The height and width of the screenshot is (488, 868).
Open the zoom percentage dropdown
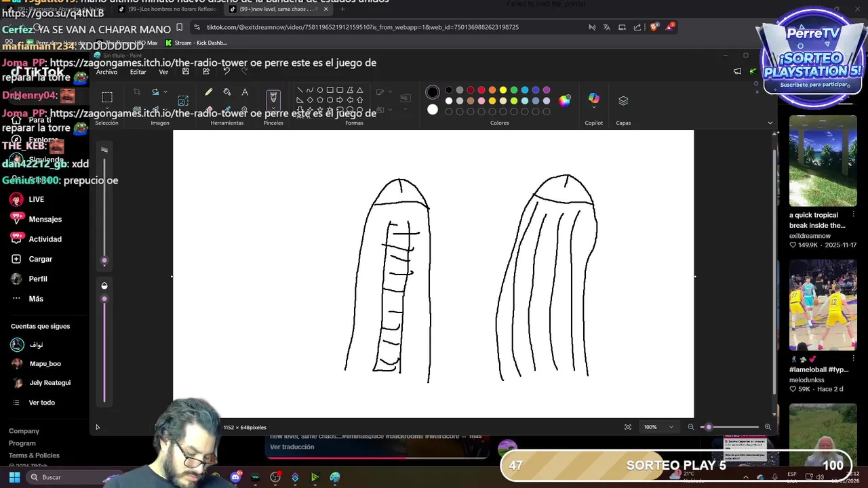(671, 427)
